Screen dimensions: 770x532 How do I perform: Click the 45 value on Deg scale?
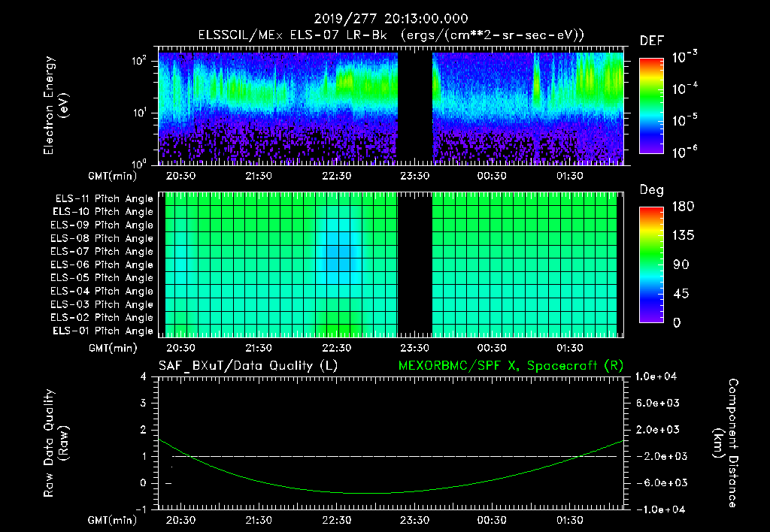click(x=681, y=294)
